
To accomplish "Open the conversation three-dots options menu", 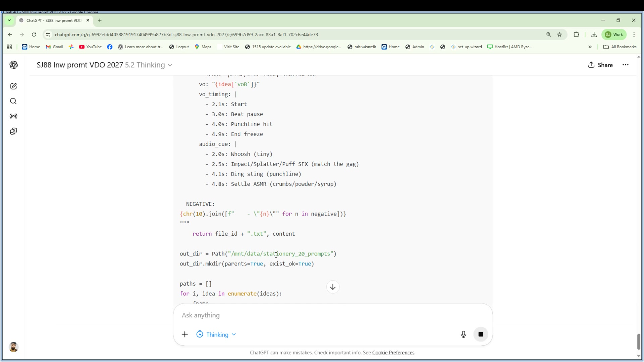I will (626, 65).
